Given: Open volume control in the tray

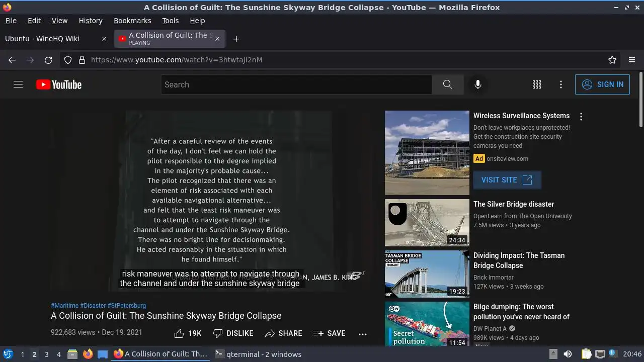Looking at the screenshot, I should (568, 354).
